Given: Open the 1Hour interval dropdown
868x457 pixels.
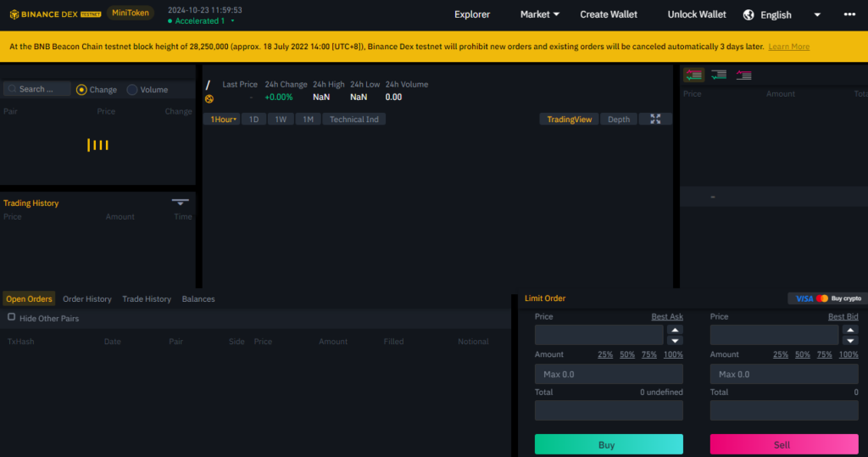Looking at the screenshot, I should pyautogui.click(x=222, y=119).
